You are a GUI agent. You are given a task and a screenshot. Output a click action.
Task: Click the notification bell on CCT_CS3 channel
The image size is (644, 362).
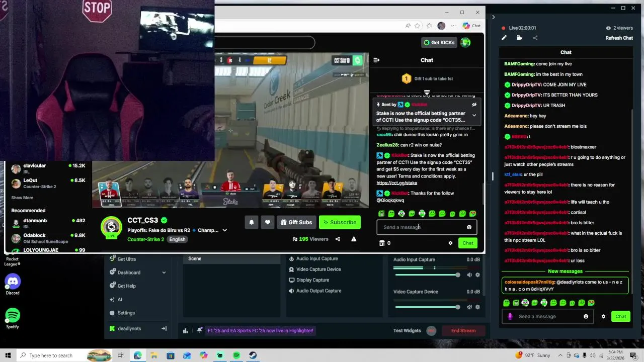coord(252,222)
